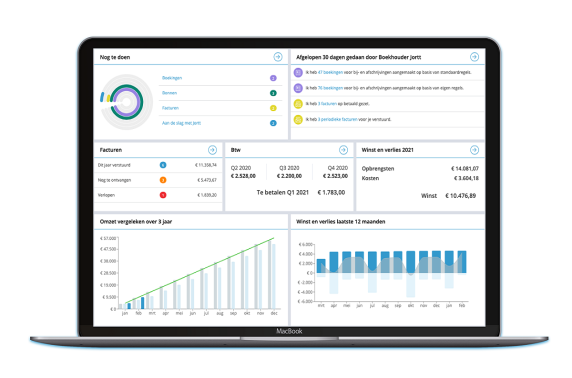Click the green Bonnen count badge

coord(273,93)
